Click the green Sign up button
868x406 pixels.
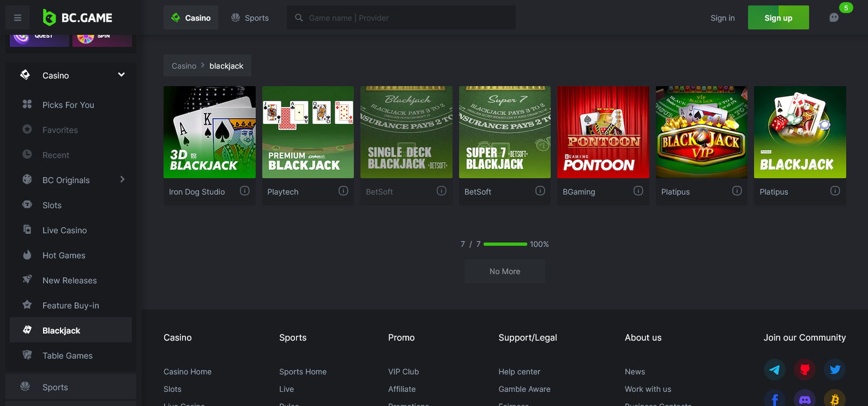[x=778, y=17]
